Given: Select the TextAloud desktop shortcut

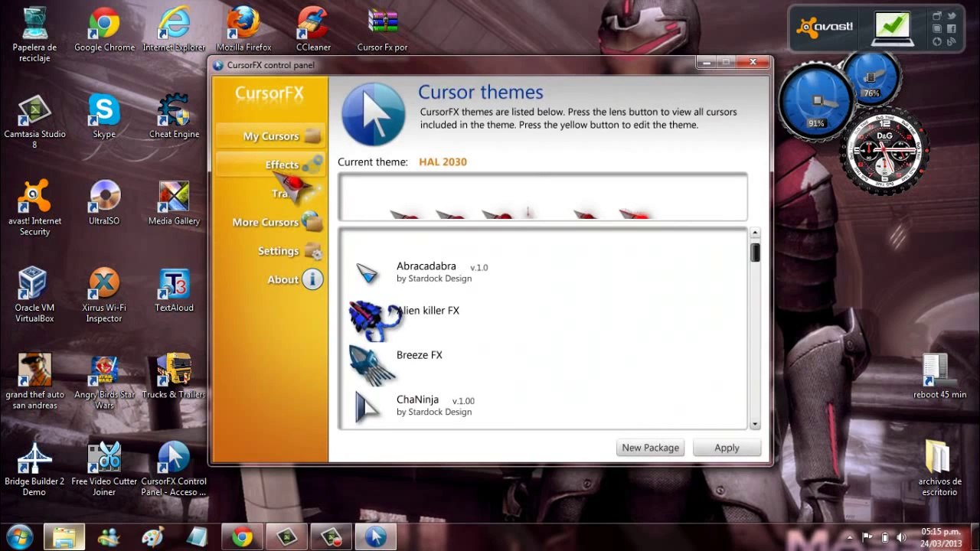Looking at the screenshot, I should pyautogui.click(x=174, y=291).
